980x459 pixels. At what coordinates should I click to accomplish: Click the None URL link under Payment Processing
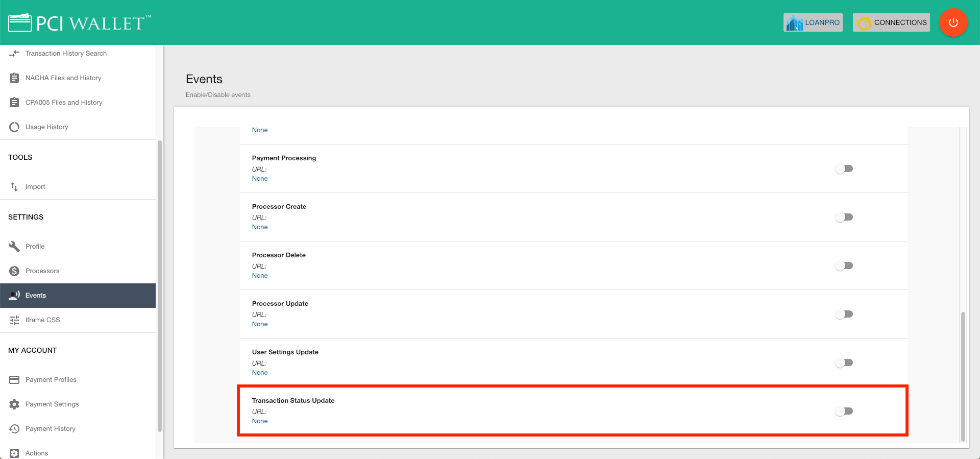tap(260, 178)
